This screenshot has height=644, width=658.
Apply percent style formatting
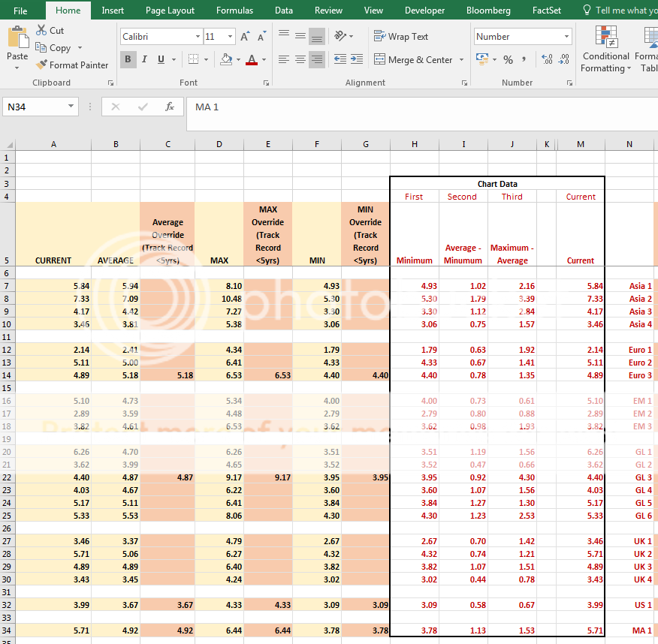point(510,59)
